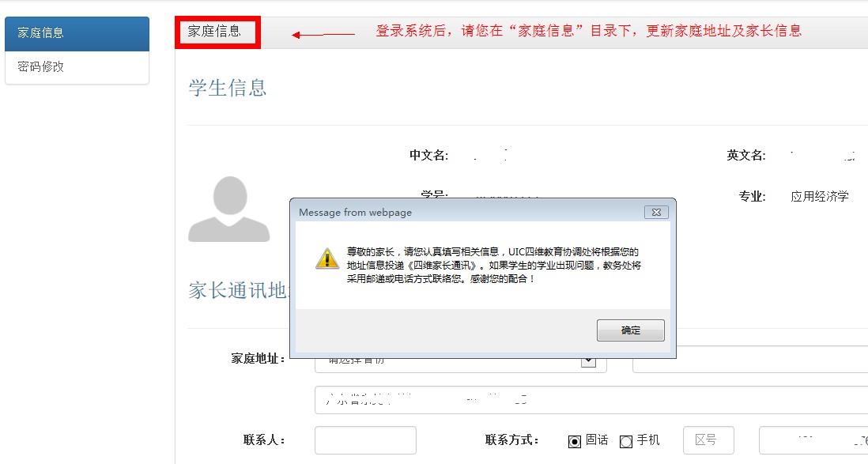Select the 固话 radio button

pyautogui.click(x=575, y=441)
